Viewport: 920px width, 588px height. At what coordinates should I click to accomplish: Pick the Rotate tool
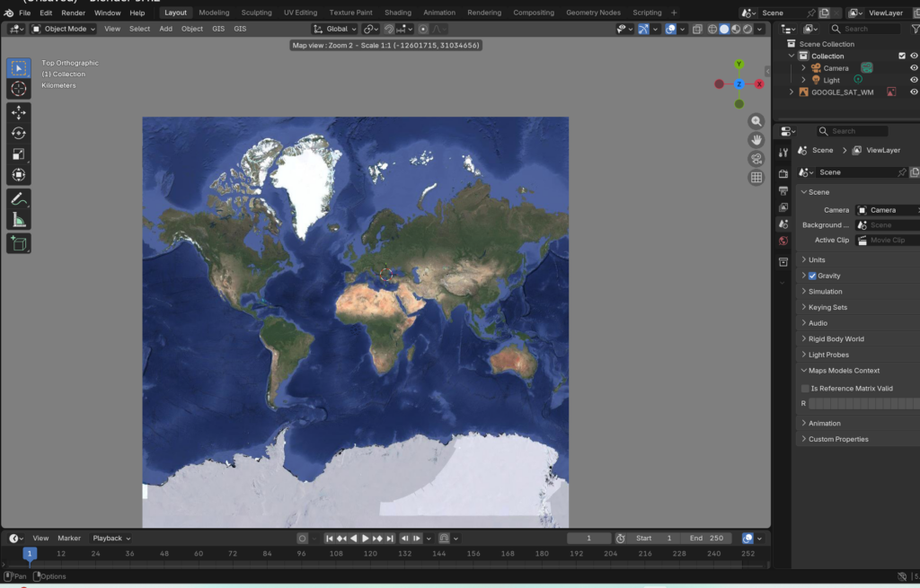(x=19, y=133)
